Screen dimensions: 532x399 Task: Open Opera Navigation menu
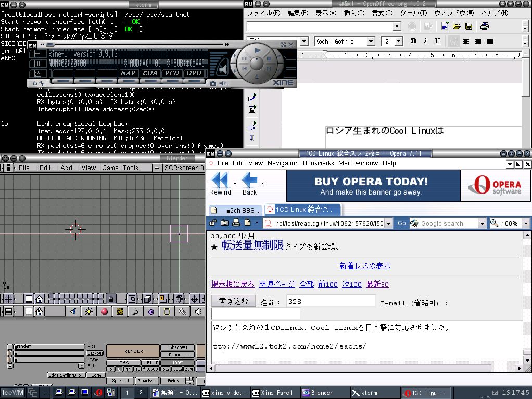pos(283,163)
